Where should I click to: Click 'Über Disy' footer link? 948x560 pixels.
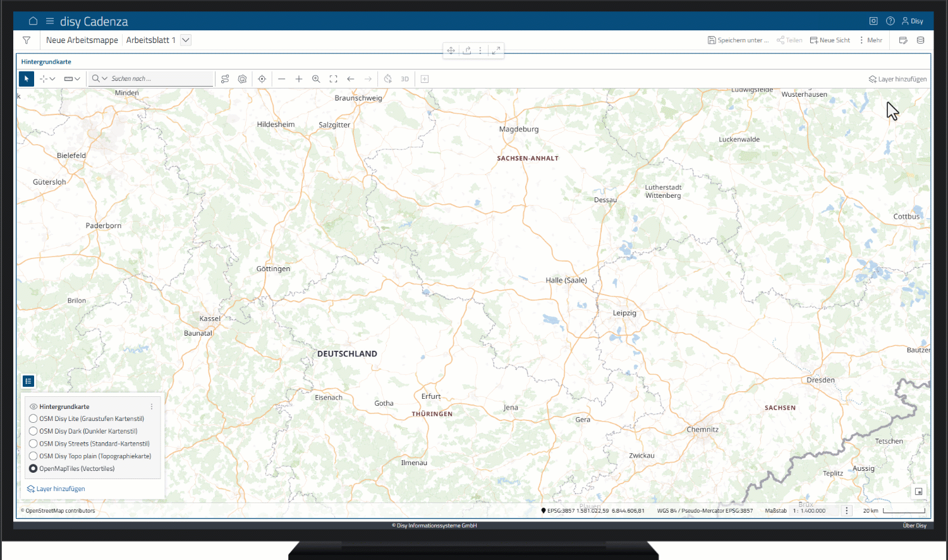[915, 526]
